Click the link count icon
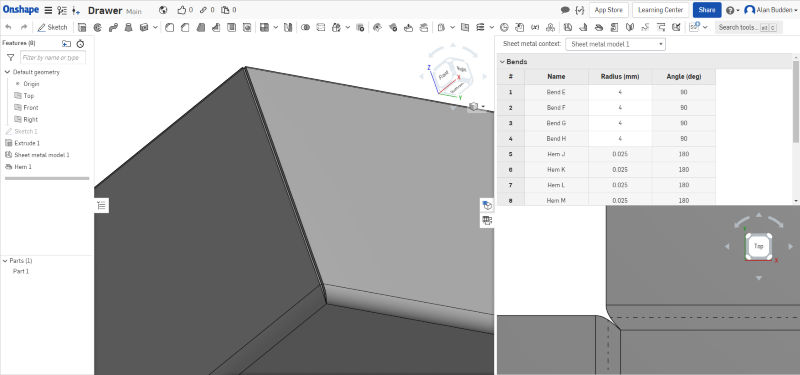 click(203, 10)
